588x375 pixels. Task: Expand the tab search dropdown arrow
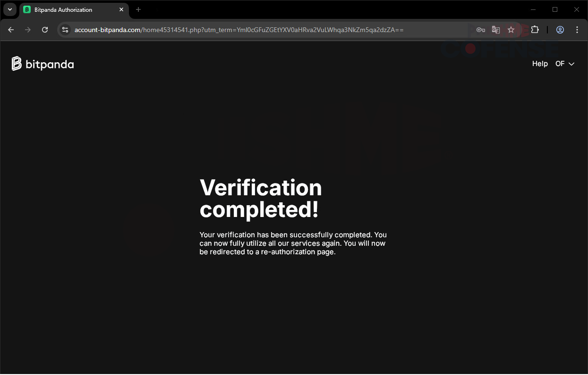[x=9, y=9]
